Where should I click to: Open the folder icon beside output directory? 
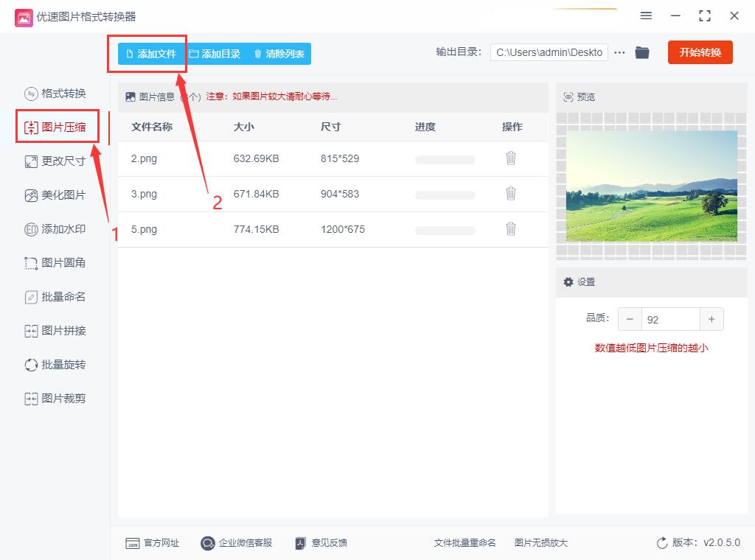click(x=641, y=52)
